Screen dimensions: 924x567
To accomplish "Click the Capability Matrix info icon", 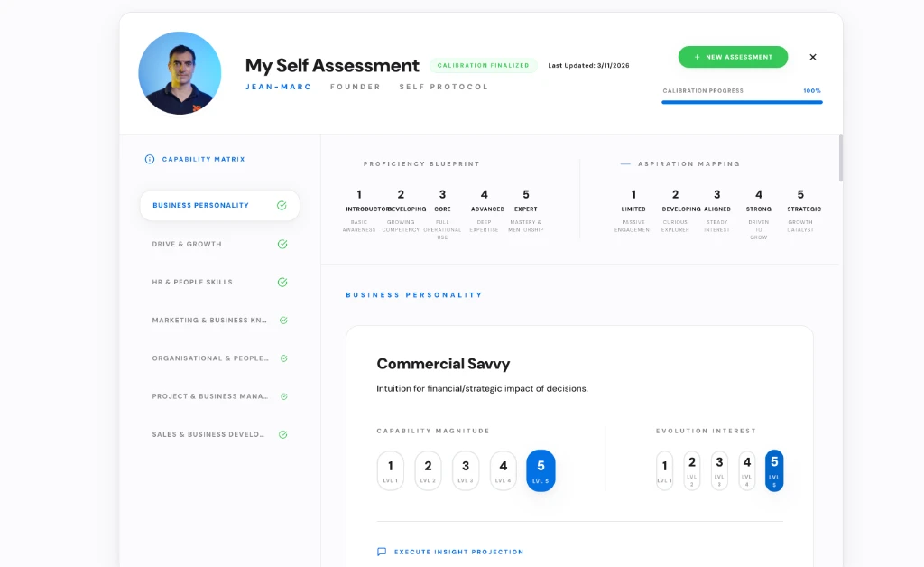I will [150, 159].
